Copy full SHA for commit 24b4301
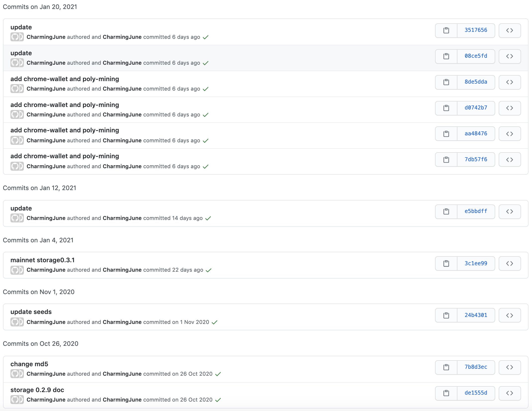 point(446,315)
